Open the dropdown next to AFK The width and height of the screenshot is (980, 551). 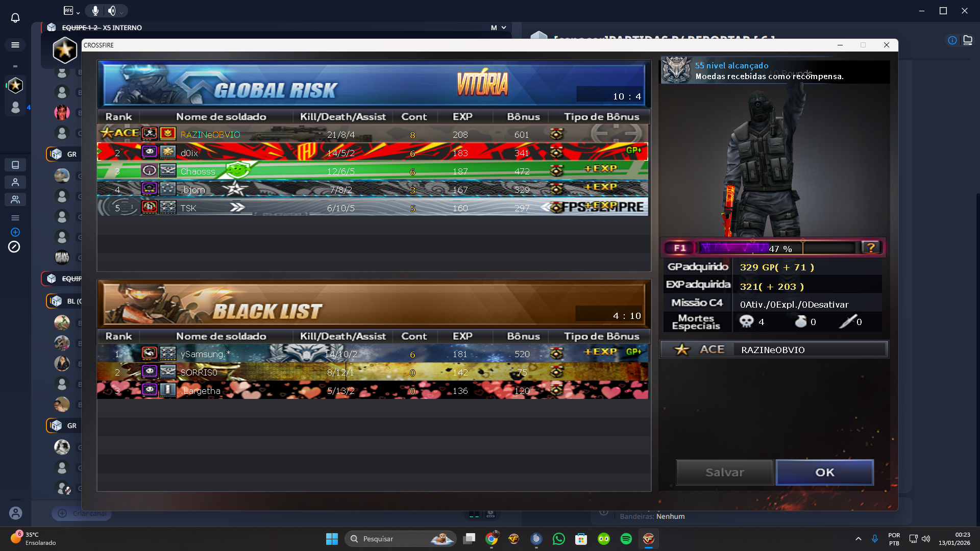[78, 12]
